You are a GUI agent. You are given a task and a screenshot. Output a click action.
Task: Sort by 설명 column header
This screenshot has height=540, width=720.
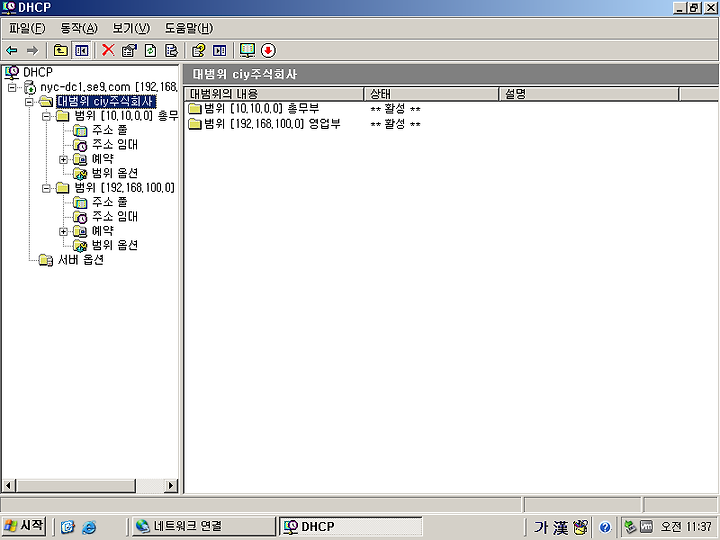tap(589, 94)
